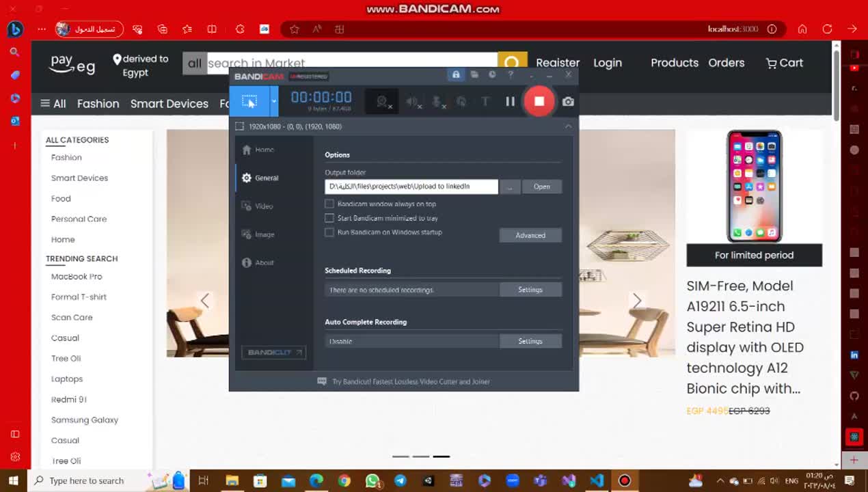Toggle the speaker sound icon in Bandicam
Image resolution: width=868 pixels, height=492 pixels.
(412, 102)
